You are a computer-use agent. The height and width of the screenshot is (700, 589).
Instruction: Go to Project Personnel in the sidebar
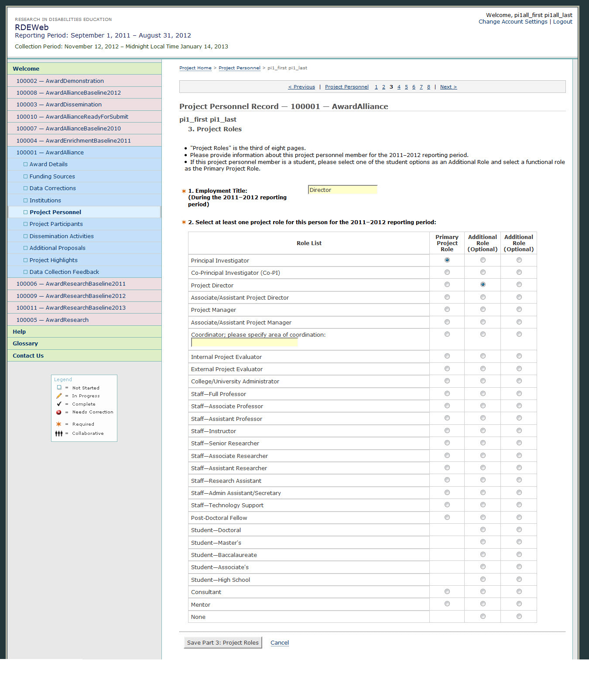click(84, 212)
